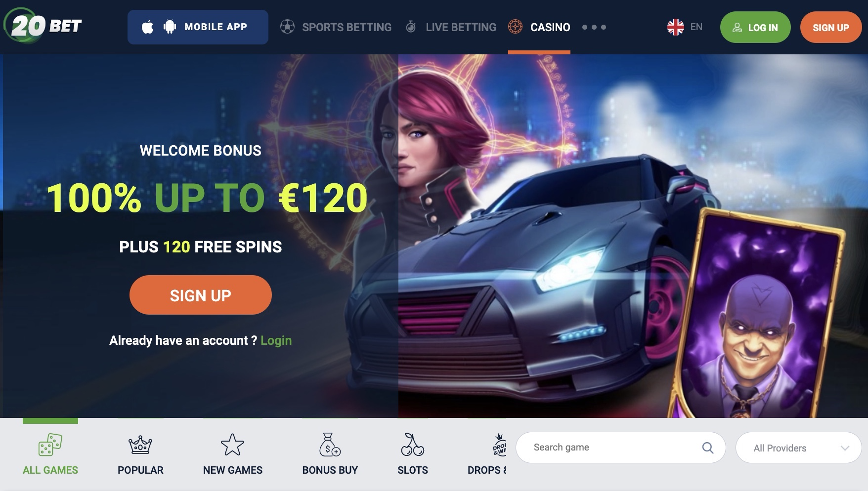Click the Android robot icon
The height and width of the screenshot is (491, 868).
(170, 27)
